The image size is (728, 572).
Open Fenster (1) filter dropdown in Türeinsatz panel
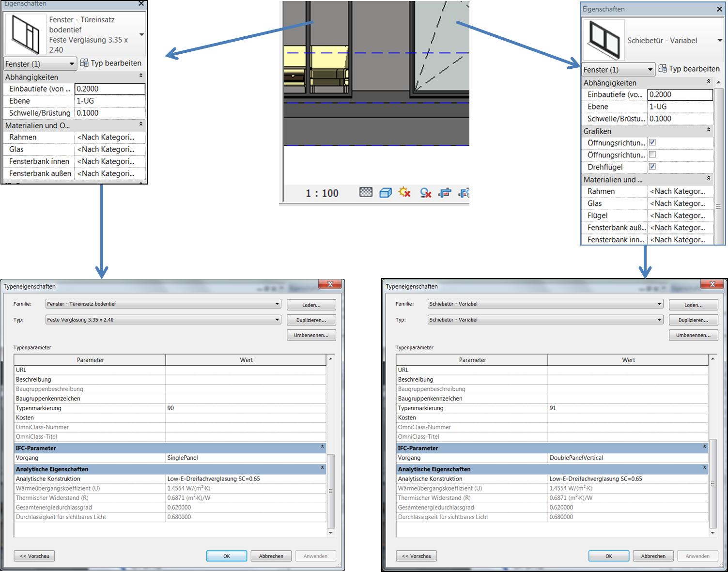coord(72,64)
